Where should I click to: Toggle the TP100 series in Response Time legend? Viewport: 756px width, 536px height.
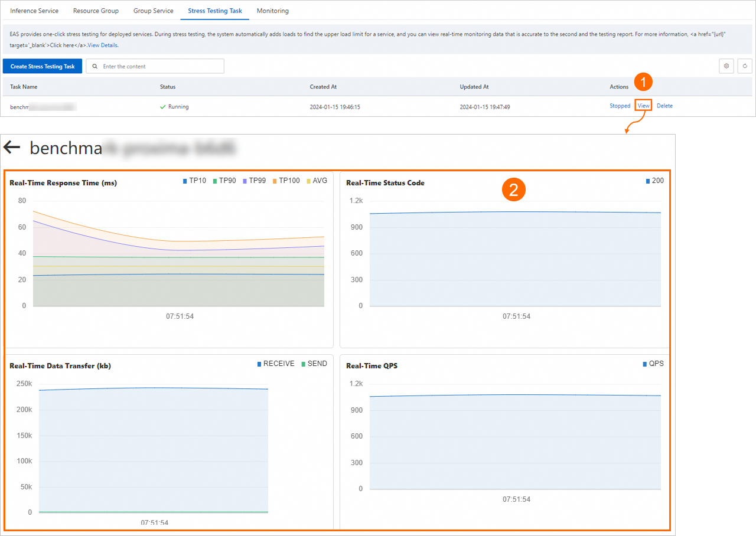(286, 181)
